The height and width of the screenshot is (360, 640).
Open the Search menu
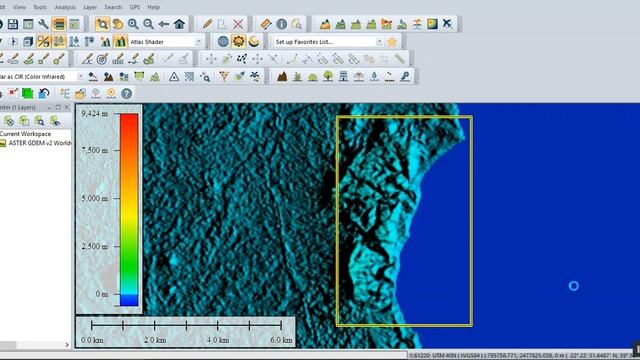point(113,7)
